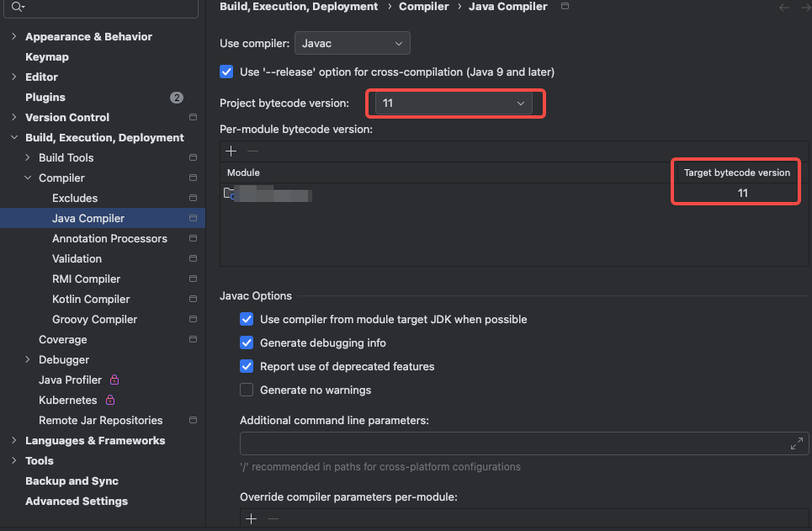Navigate back with the left arrow
Screen dimensions: 812x531
point(784,8)
